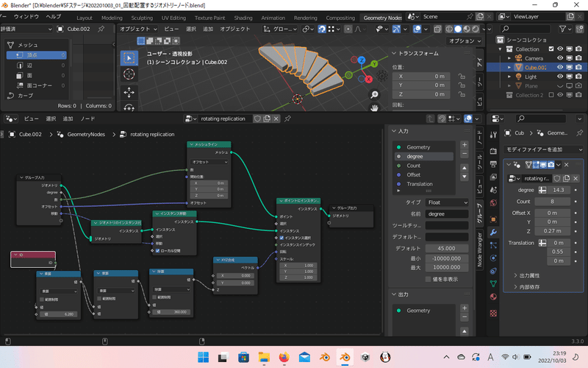Click the fake user shield icon in node editor header
The width and height of the screenshot is (588, 368).
coord(258,118)
